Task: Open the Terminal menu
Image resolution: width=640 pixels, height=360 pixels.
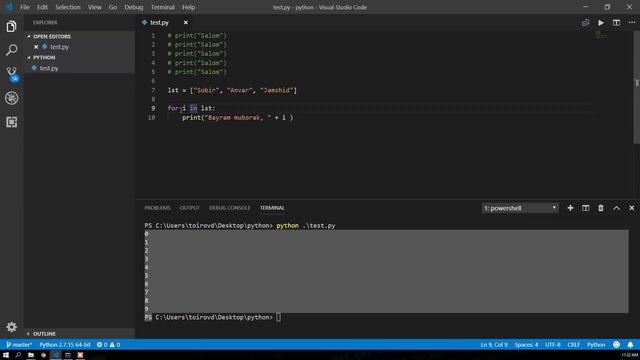Action: pyautogui.click(x=162, y=7)
